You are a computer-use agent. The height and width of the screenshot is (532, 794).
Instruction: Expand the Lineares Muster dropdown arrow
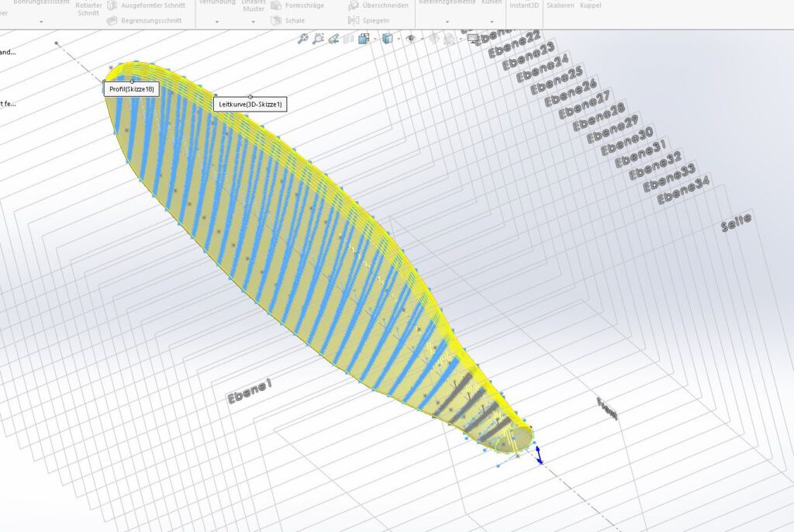click(254, 22)
